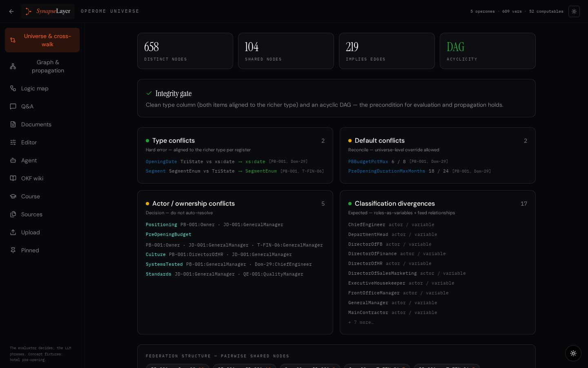Screen dimensions: 588x368
Task: Toggle the top-right theme sun icon
Action: point(574,11)
